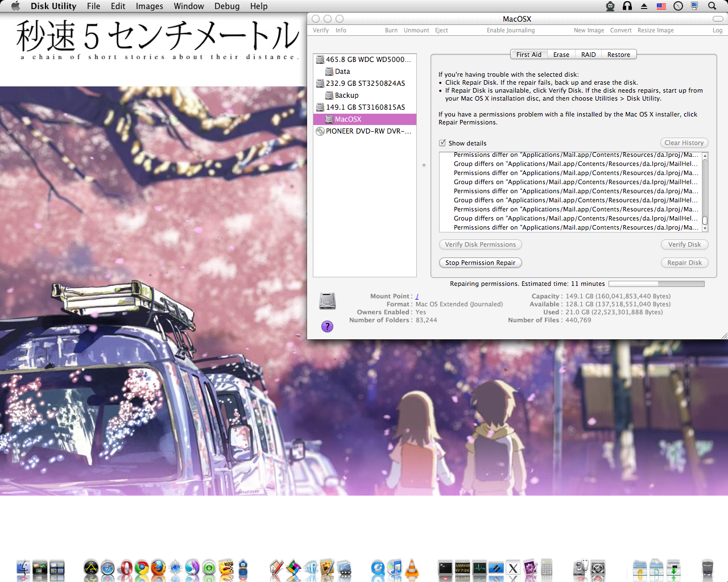
Task: Select the PIONEER DVD-RW drive
Action: [365, 131]
